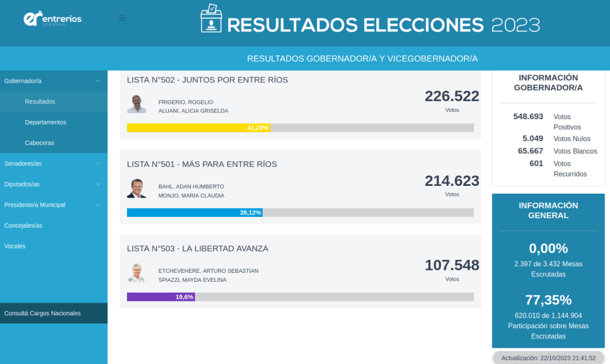Click Adan Bahl's candidate photo

(x=137, y=188)
